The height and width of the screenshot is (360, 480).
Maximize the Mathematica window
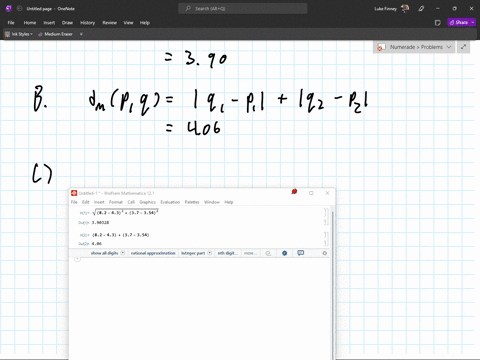coord(311,193)
